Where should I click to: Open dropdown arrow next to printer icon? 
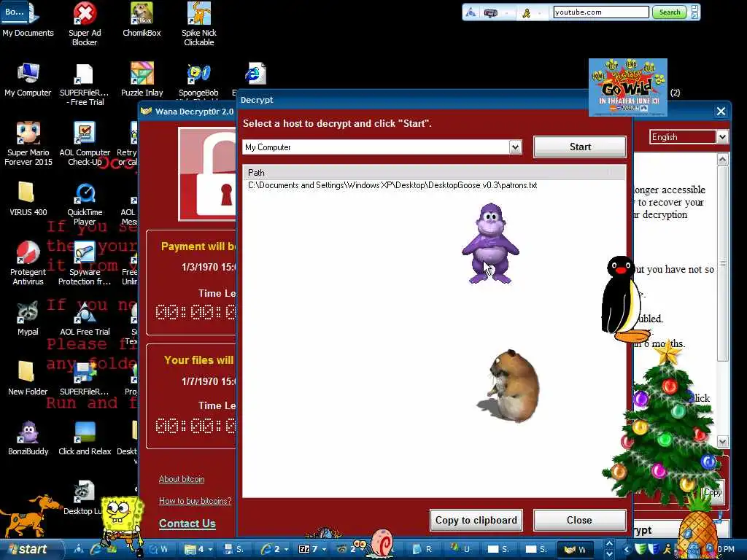pyautogui.click(x=506, y=13)
